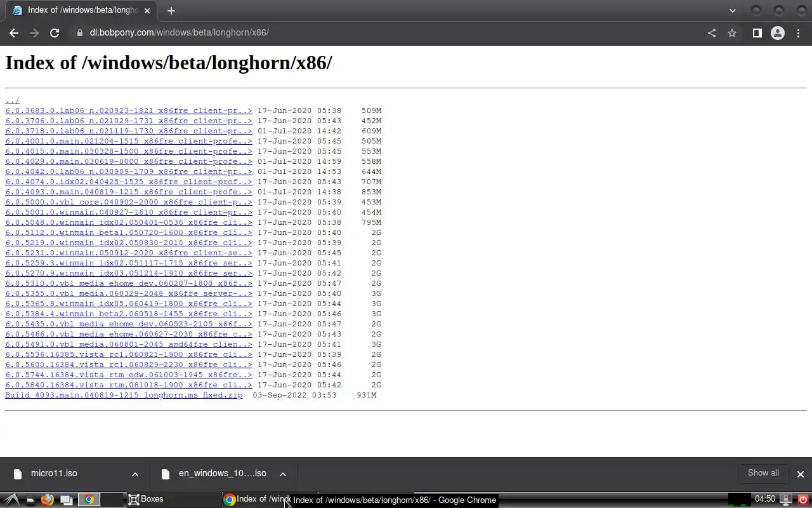Close the Index of /windows tab
Image resolution: width=812 pixels, height=508 pixels.
coord(147,11)
